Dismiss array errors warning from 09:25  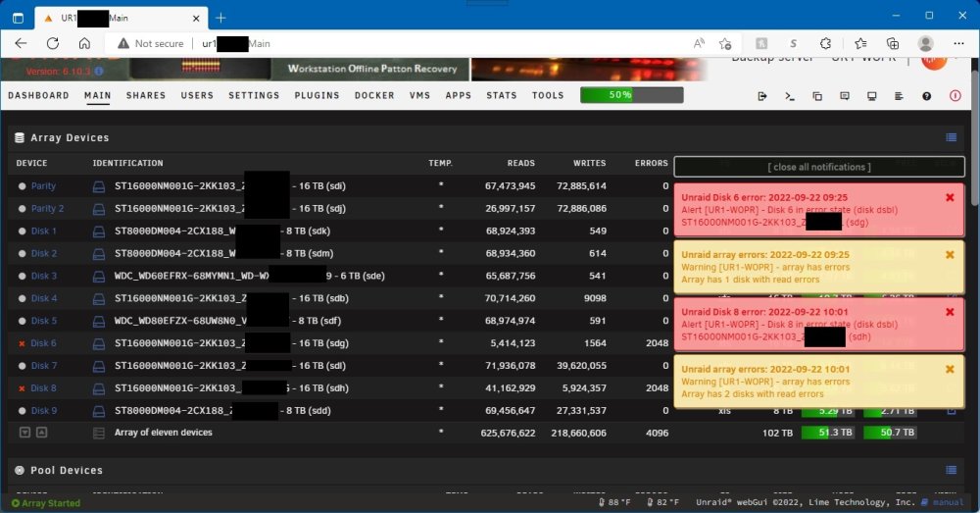pos(950,255)
